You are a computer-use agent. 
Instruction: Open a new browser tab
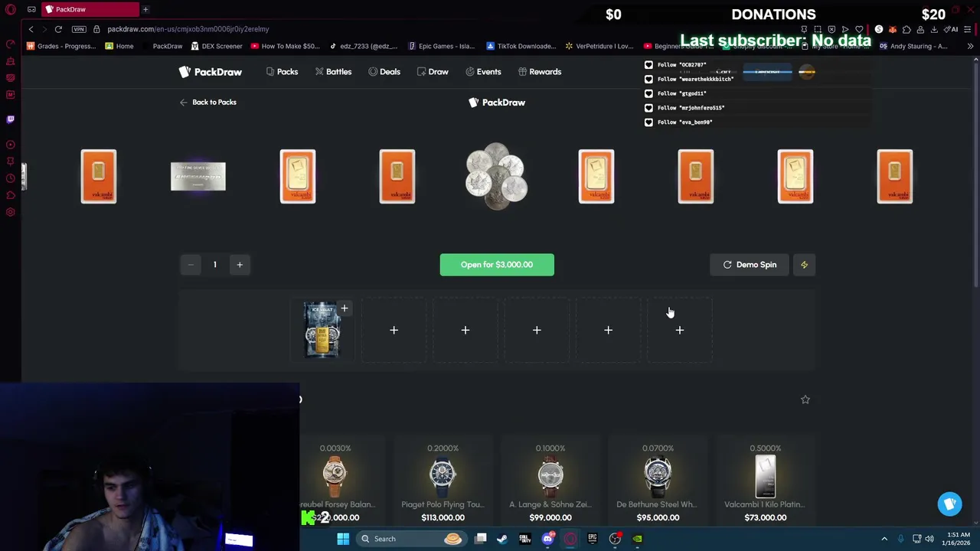[x=145, y=9]
